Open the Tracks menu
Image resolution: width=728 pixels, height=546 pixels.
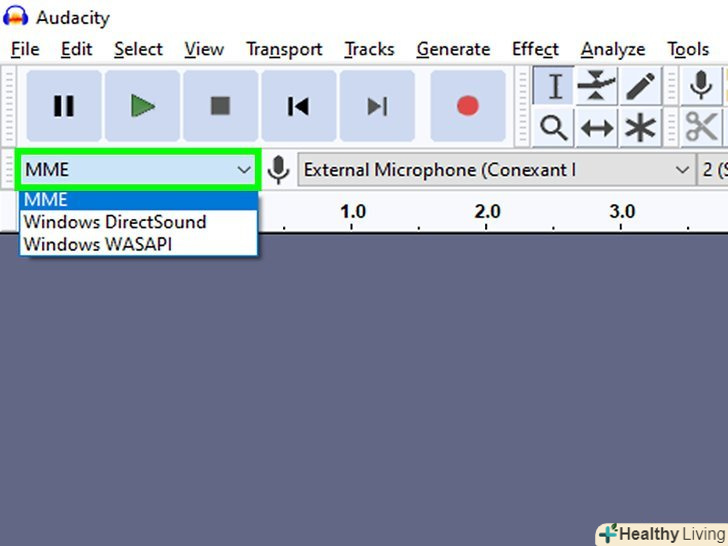point(369,49)
